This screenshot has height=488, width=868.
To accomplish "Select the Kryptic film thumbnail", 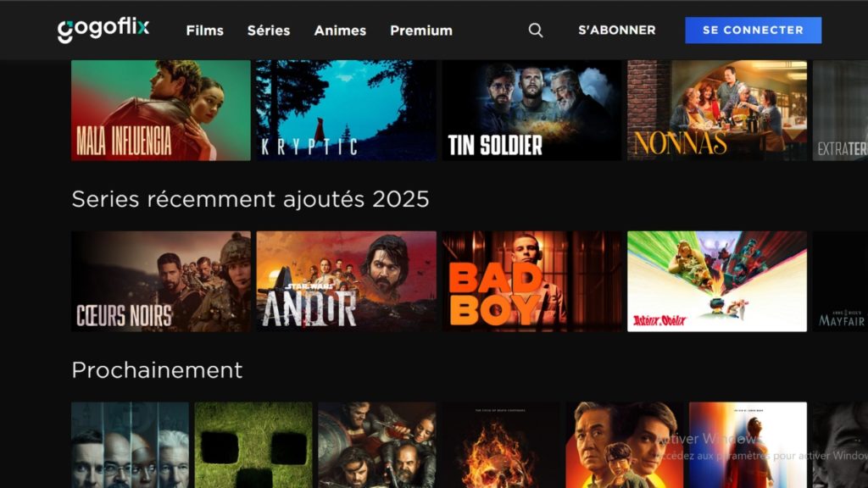I will 346,111.
